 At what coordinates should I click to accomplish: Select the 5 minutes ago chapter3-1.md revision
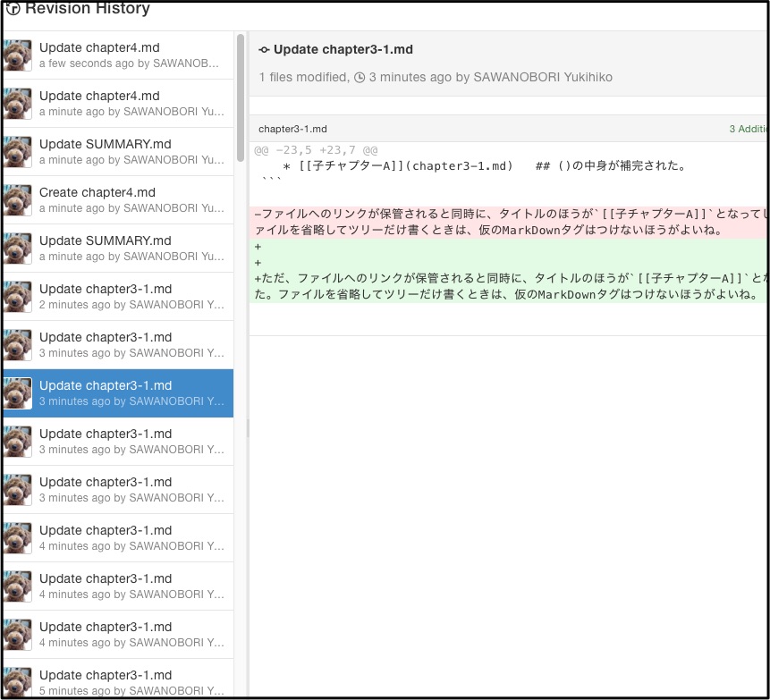(x=118, y=679)
